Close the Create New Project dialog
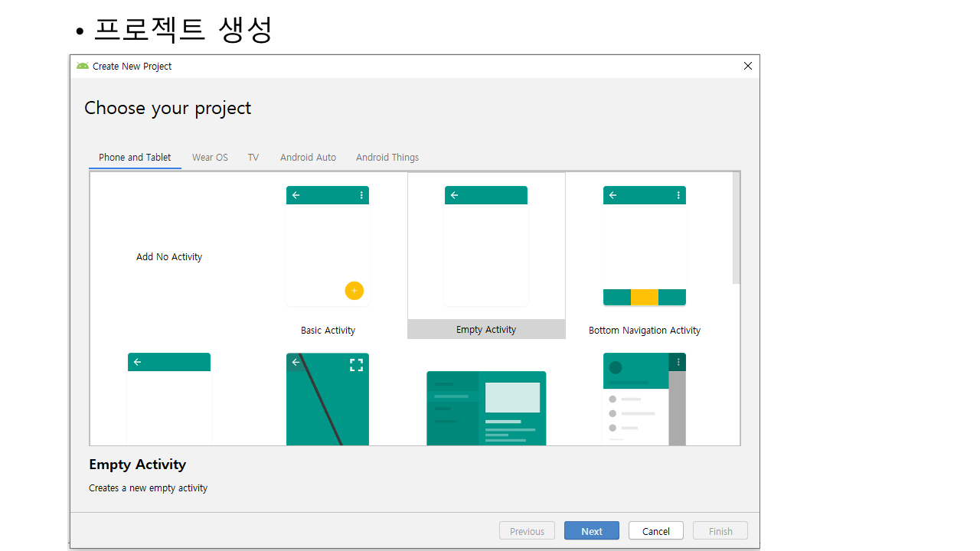Image resolution: width=980 pixels, height=551 pixels. coord(748,67)
